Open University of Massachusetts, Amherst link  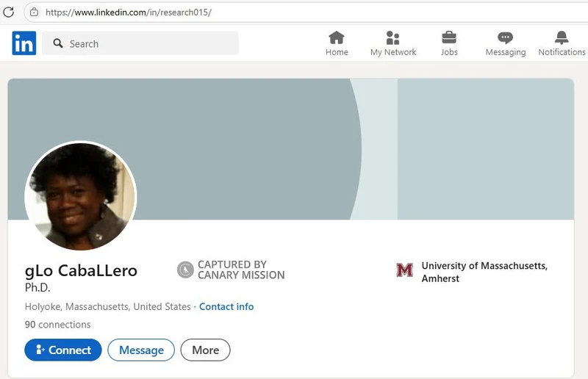click(484, 272)
